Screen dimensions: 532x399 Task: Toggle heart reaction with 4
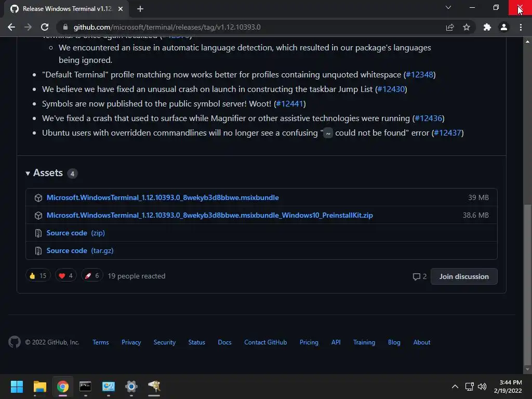coord(65,276)
